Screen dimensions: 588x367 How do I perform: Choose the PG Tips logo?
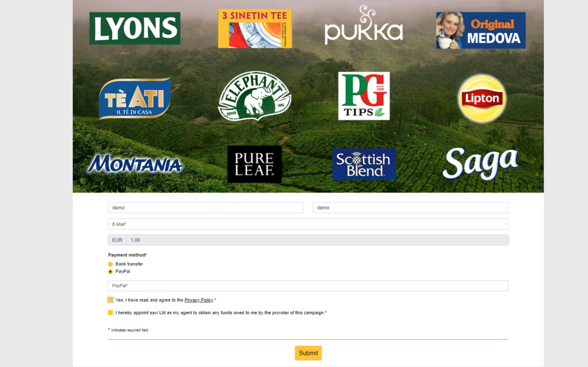[x=363, y=96]
